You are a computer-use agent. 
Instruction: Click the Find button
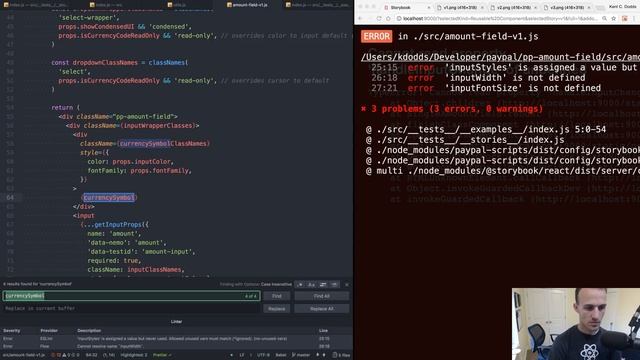pos(277,296)
